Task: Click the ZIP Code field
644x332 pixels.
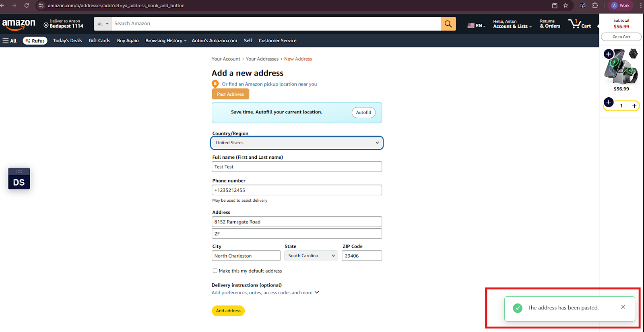Action: [x=362, y=256]
